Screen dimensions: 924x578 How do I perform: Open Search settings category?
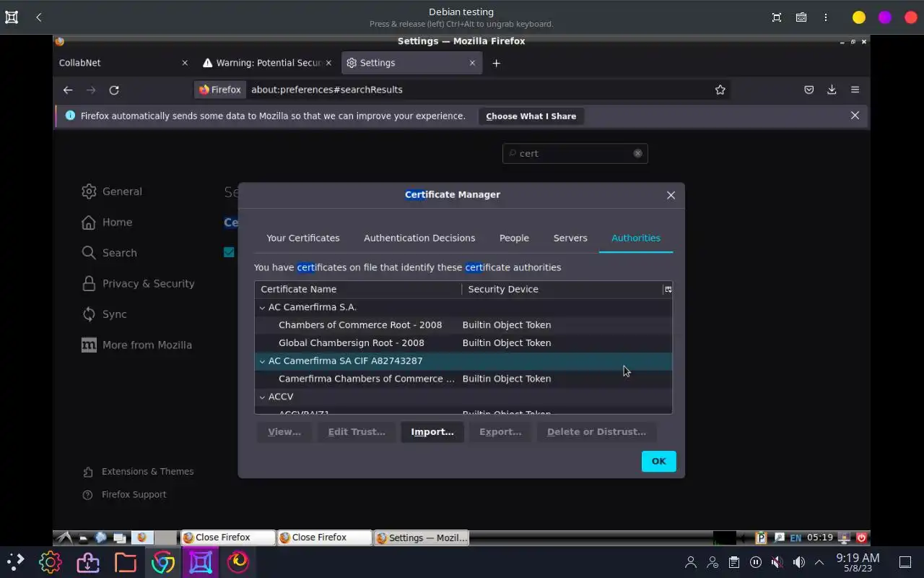(109, 253)
